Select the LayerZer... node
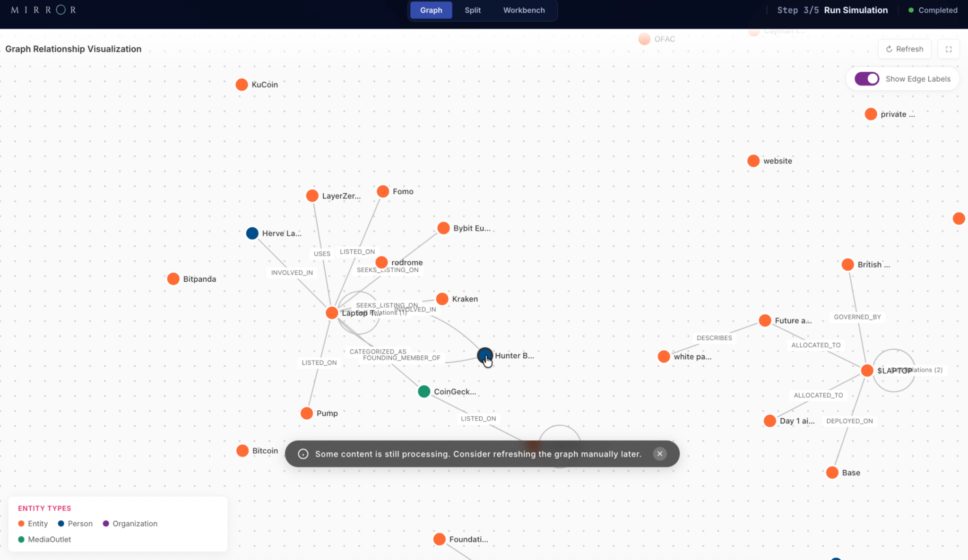 coord(312,196)
